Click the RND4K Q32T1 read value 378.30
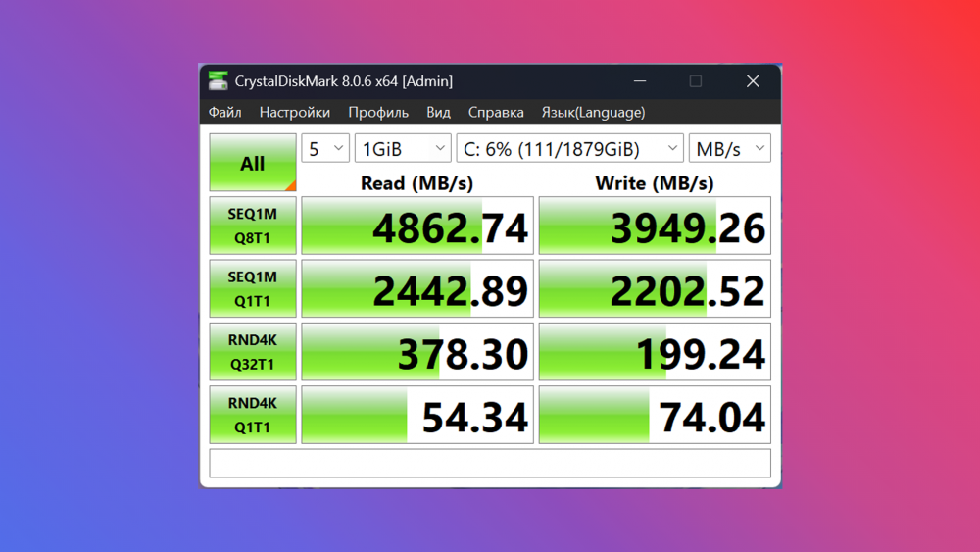This screenshot has height=552, width=980. tap(417, 352)
